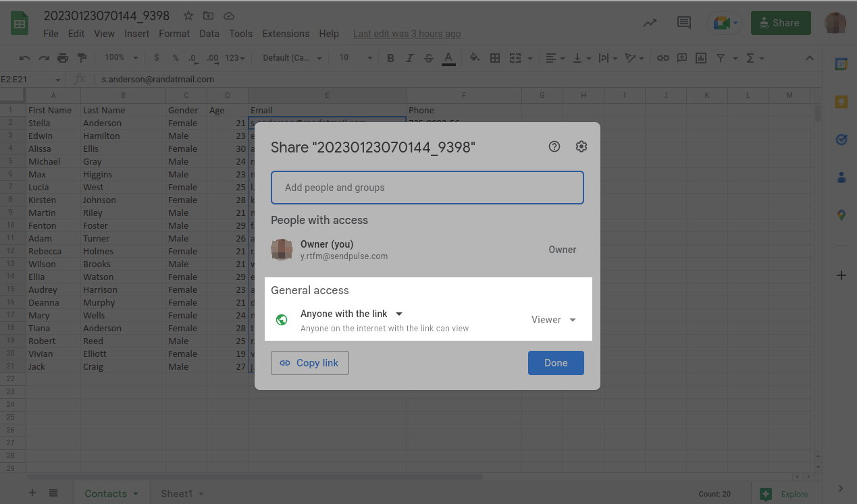Click the fill color bucket icon
This screenshot has height=504, width=857.
(x=474, y=58)
